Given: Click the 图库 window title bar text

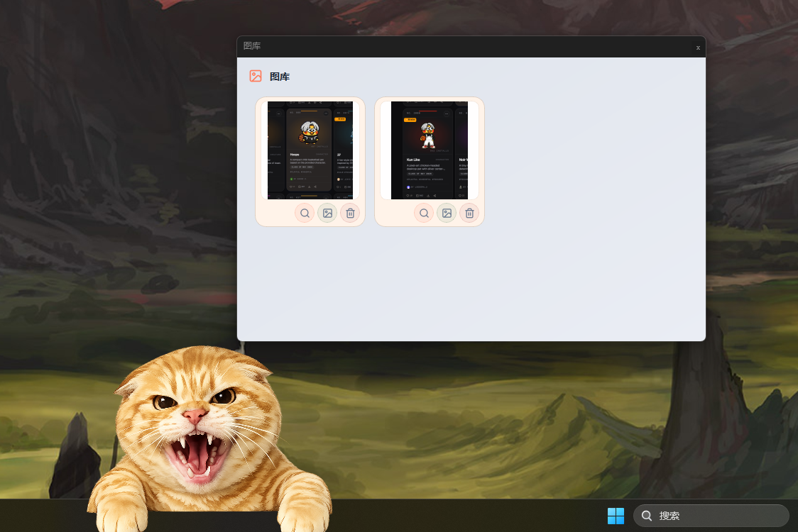Looking at the screenshot, I should pos(252,46).
